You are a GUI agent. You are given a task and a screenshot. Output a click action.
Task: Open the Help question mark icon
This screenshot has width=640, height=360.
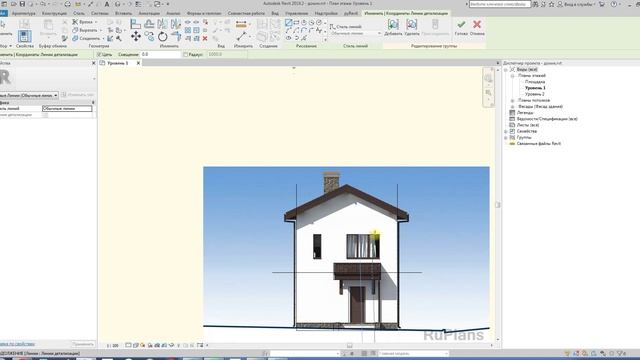tap(613, 4)
